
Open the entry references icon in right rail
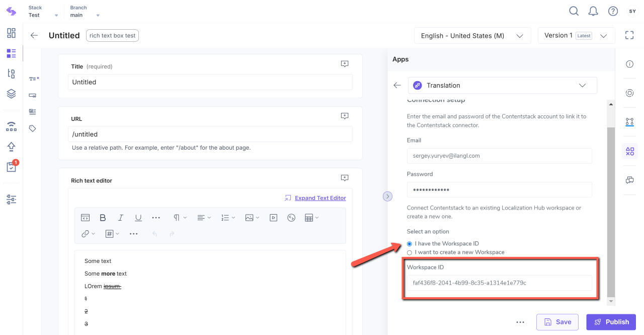pyautogui.click(x=629, y=122)
